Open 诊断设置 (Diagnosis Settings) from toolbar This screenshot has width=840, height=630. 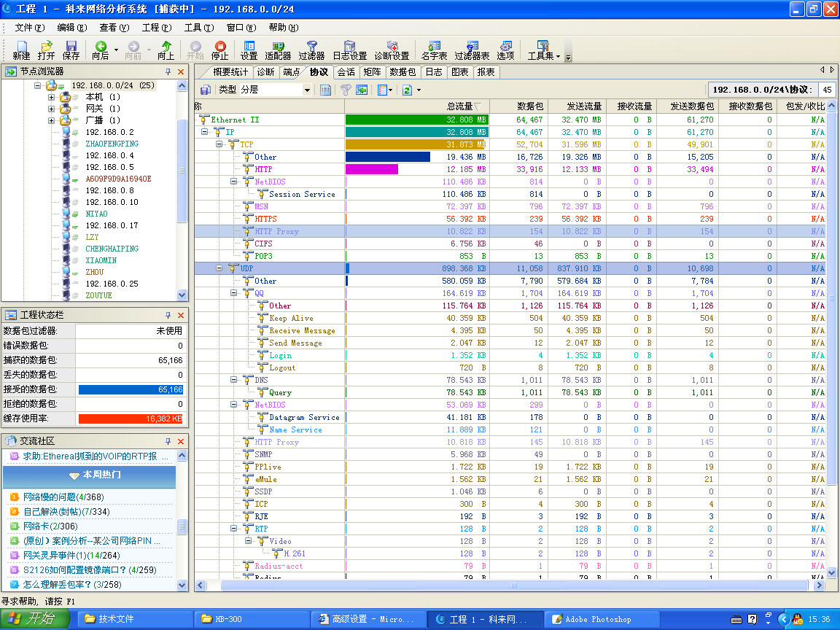click(x=392, y=50)
